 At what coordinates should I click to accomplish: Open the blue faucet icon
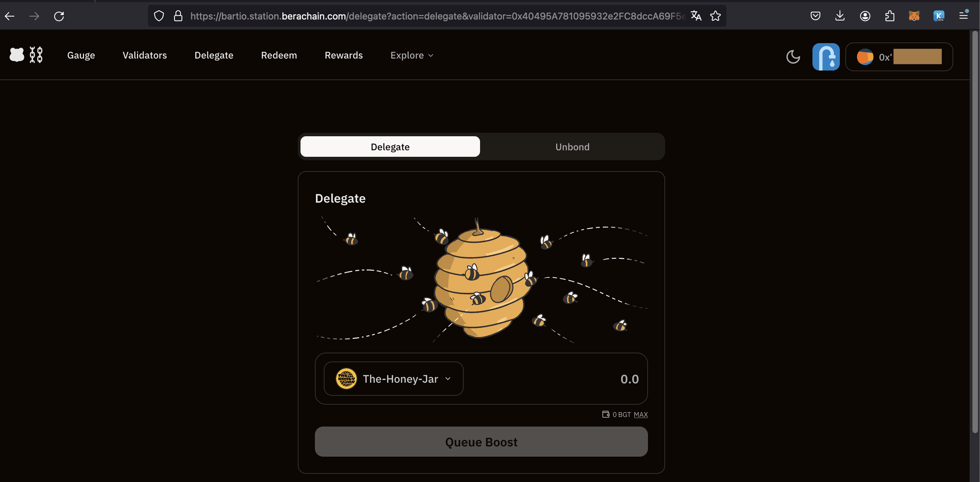(x=825, y=57)
